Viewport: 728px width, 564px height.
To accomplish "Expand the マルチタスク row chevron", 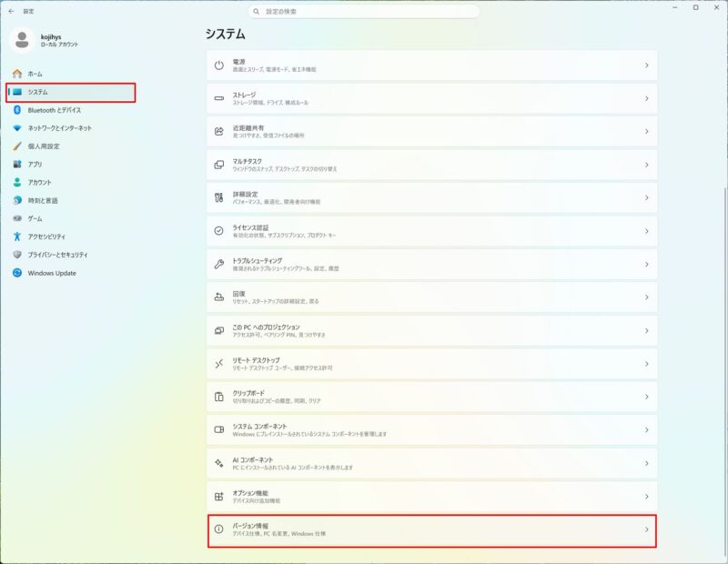I will (647, 165).
